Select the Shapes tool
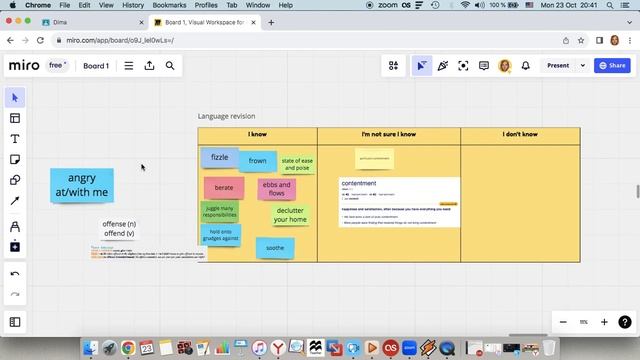The image size is (640, 360). coord(15,180)
